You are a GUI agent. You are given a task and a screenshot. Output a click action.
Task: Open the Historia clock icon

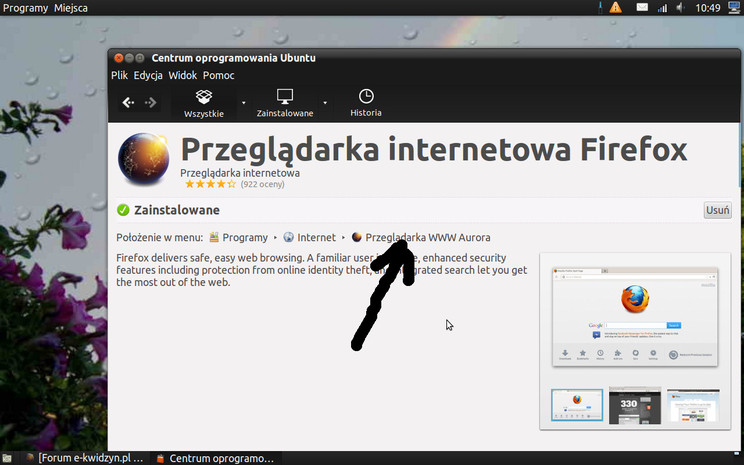(366, 102)
